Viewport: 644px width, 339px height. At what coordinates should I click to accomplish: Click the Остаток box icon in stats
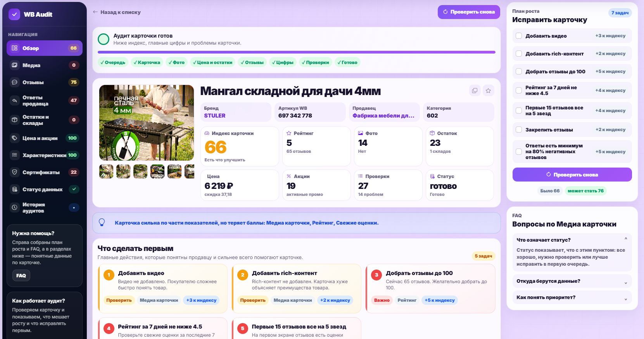coord(432,133)
